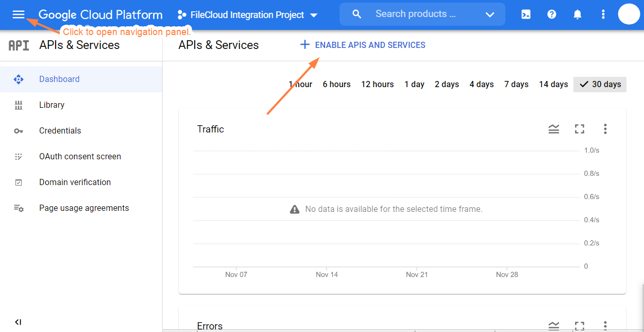This screenshot has height=332, width=644.
Task: Activate Cloud Shell terminal
Action: click(x=526, y=14)
